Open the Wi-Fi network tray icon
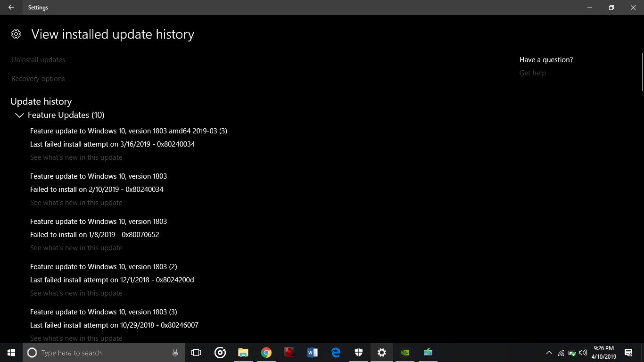This screenshot has height=362, width=644. point(561,353)
